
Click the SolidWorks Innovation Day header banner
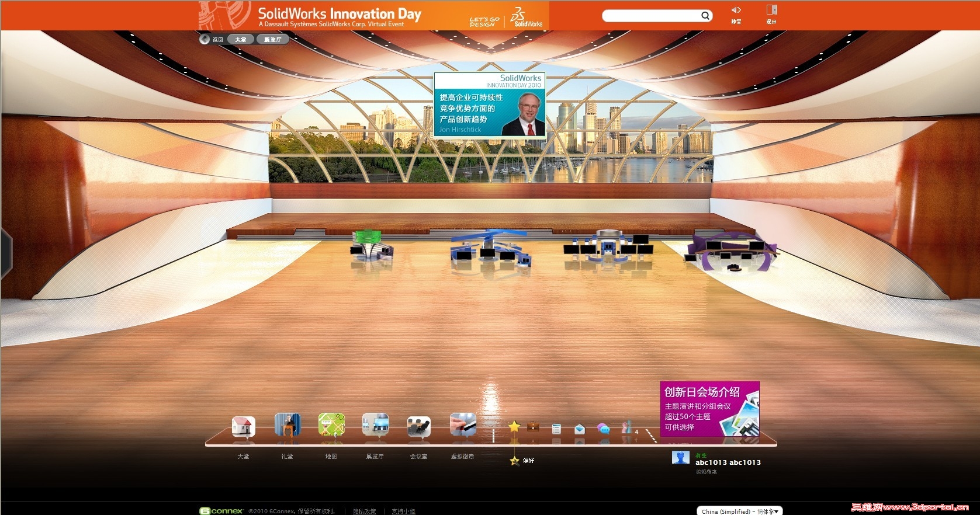(x=373, y=16)
